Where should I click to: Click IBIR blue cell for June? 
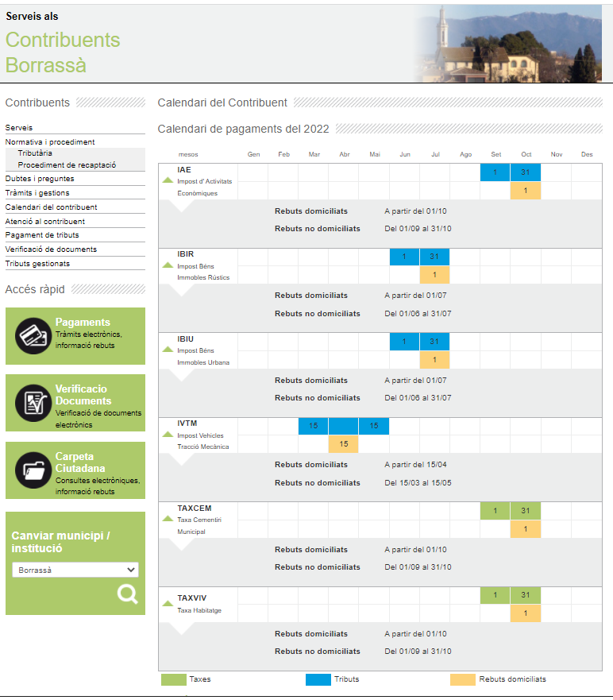click(x=404, y=257)
